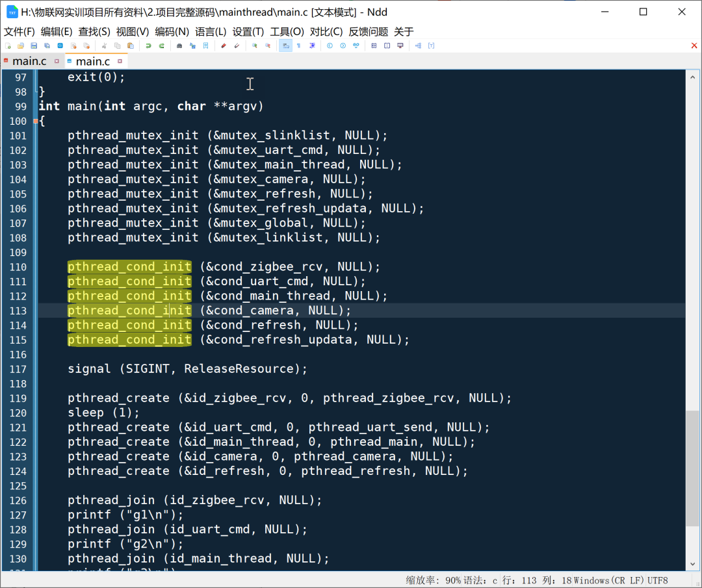Redo the last undone edit

(x=161, y=45)
